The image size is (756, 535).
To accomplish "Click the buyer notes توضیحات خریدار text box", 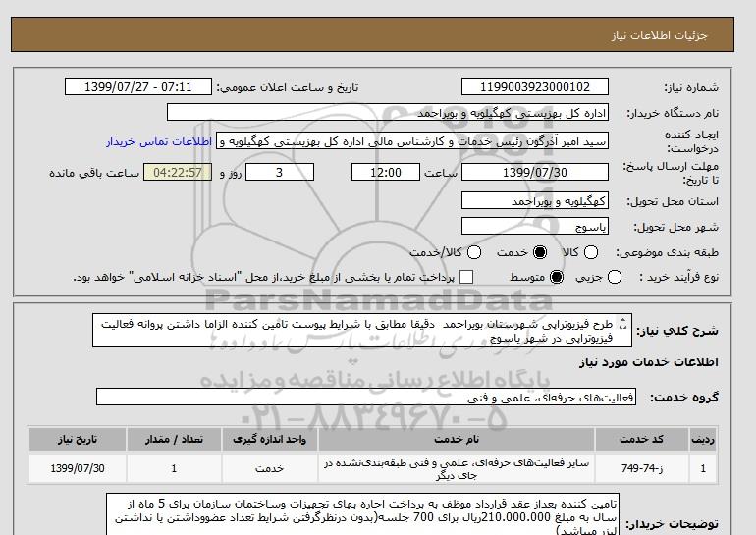I will 362,514.
